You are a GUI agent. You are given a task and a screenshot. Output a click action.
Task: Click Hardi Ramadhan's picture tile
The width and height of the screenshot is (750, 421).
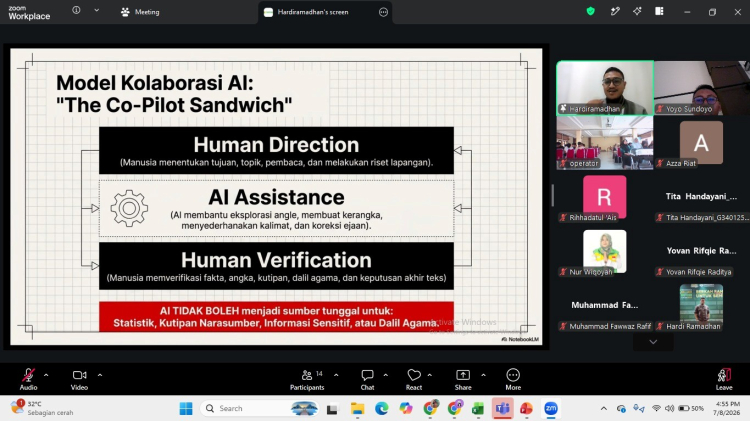[x=701, y=306]
